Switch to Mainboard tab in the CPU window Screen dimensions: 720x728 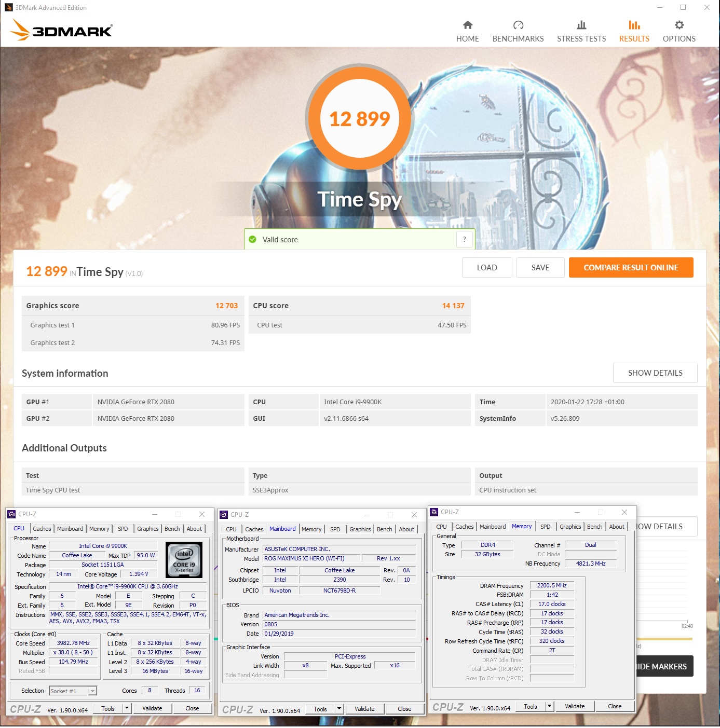(70, 529)
